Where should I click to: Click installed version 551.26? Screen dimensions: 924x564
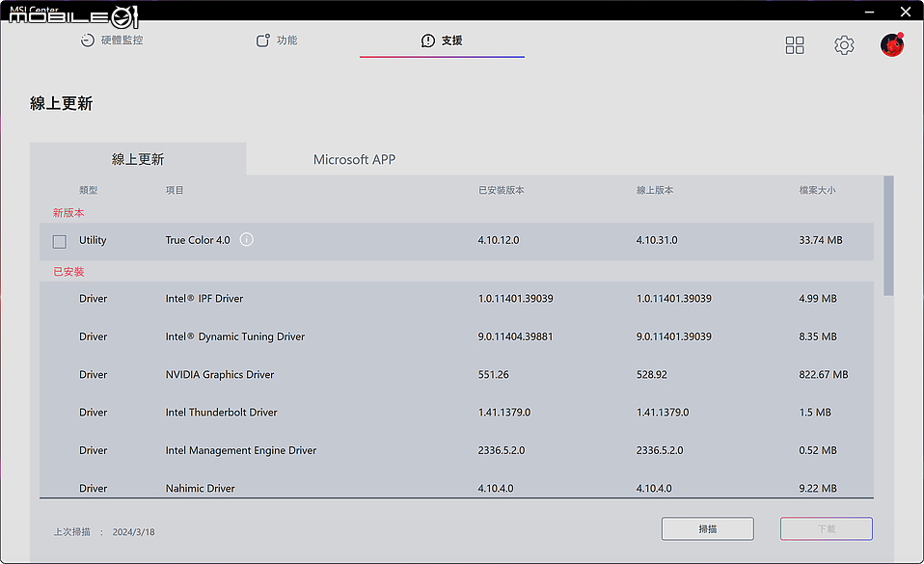coord(493,374)
